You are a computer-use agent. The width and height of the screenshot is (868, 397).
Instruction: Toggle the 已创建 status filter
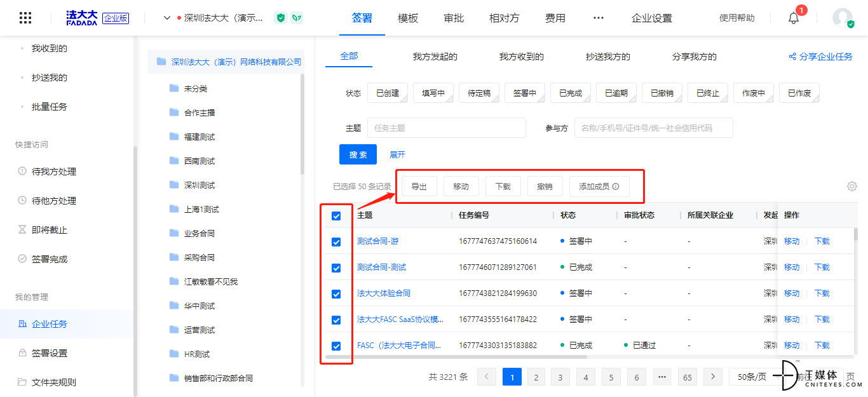point(388,93)
